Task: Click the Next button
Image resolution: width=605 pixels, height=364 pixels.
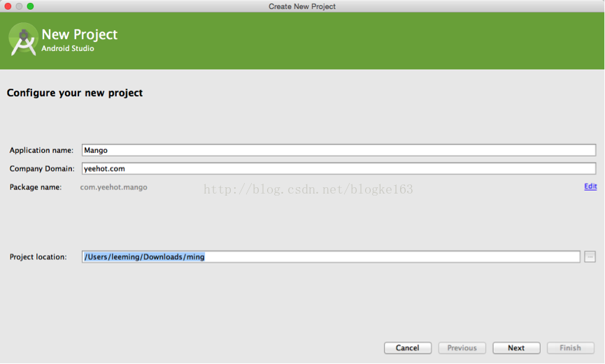Action: (x=516, y=348)
